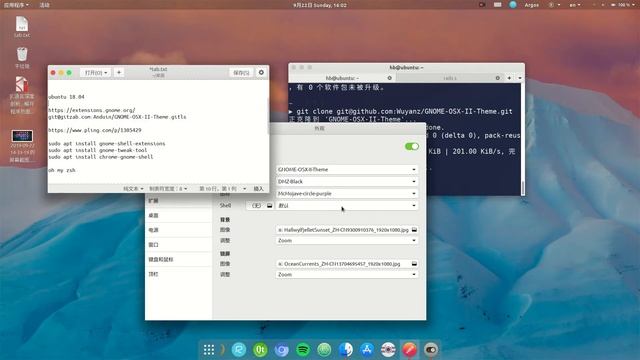Add a new terminal tab with plus button
This screenshot has height=360, width=640.
pyautogui.click(x=509, y=78)
